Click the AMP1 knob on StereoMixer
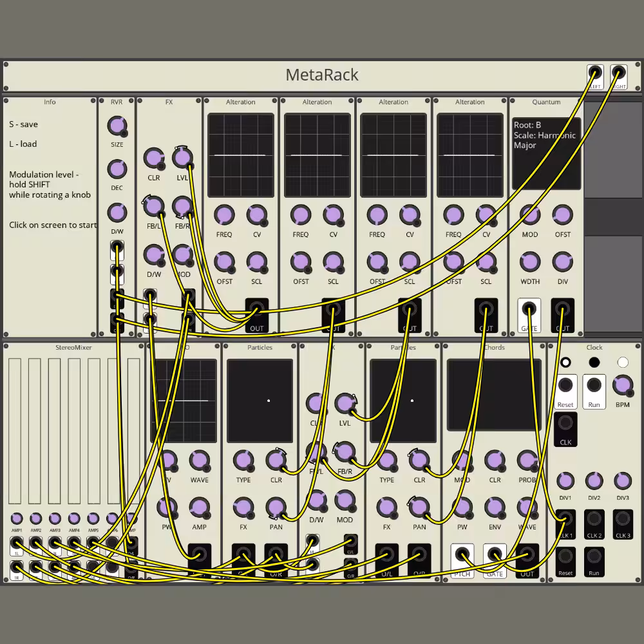 point(17,518)
